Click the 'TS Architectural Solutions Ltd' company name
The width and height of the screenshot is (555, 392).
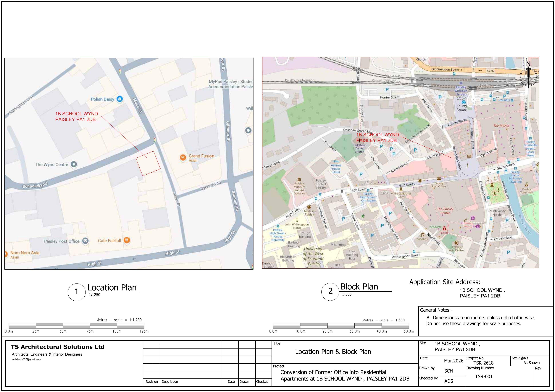point(58,347)
